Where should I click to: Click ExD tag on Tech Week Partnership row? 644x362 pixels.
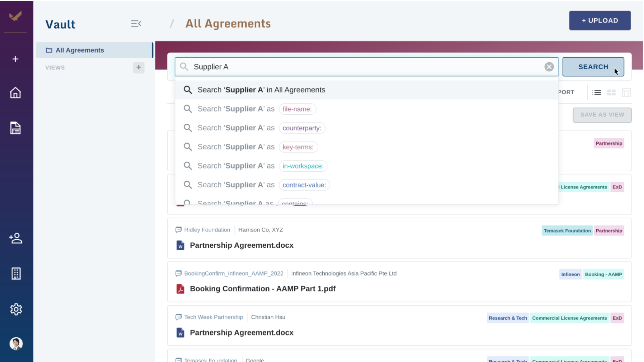tap(617, 318)
